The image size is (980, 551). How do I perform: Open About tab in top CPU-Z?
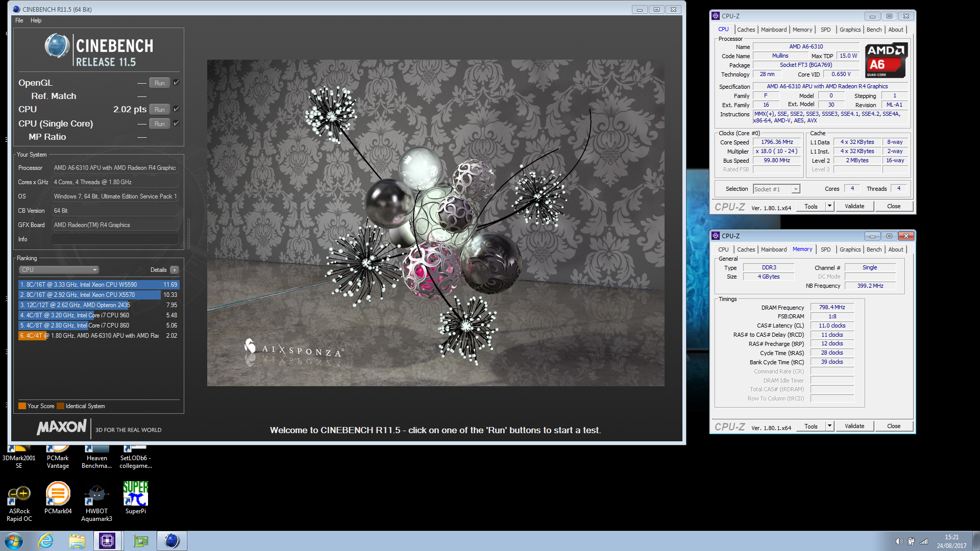pos(896,30)
